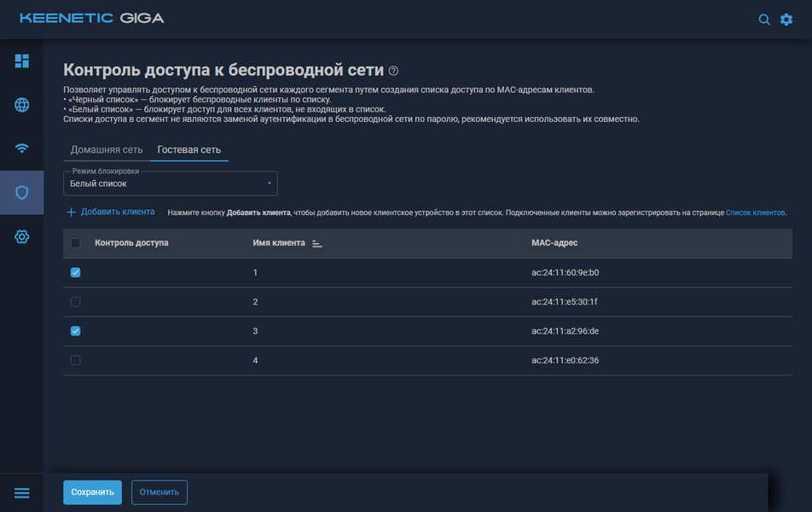Image resolution: width=812 pixels, height=512 pixels.
Task: Open the management gear sidebar icon
Action: [x=22, y=237]
